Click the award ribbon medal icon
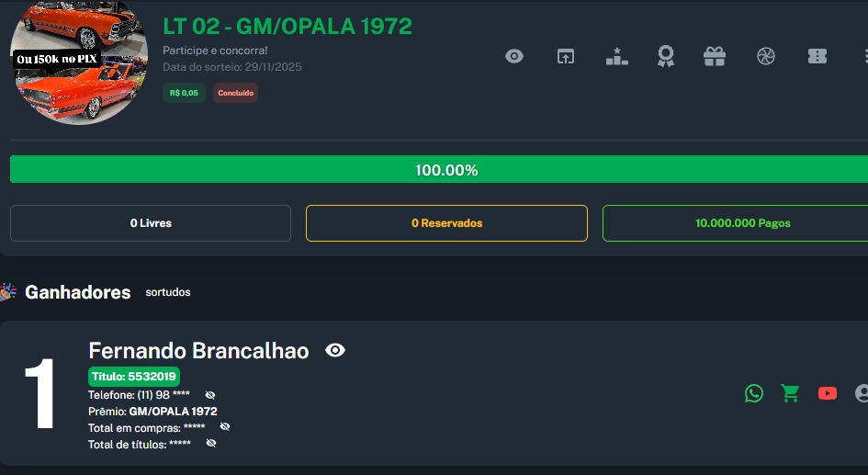This screenshot has height=475, width=868. 665,56
